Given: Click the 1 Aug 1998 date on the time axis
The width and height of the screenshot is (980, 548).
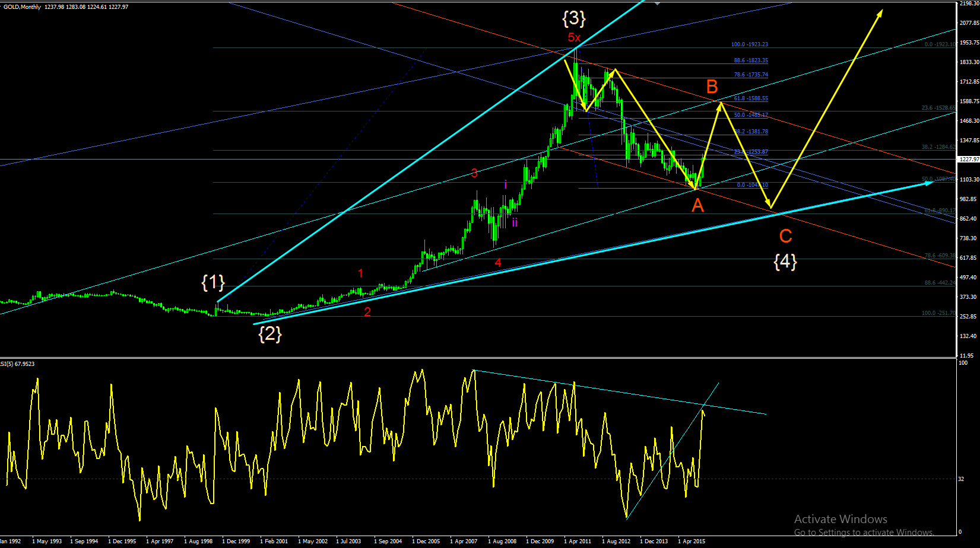Looking at the screenshot, I should [x=198, y=541].
